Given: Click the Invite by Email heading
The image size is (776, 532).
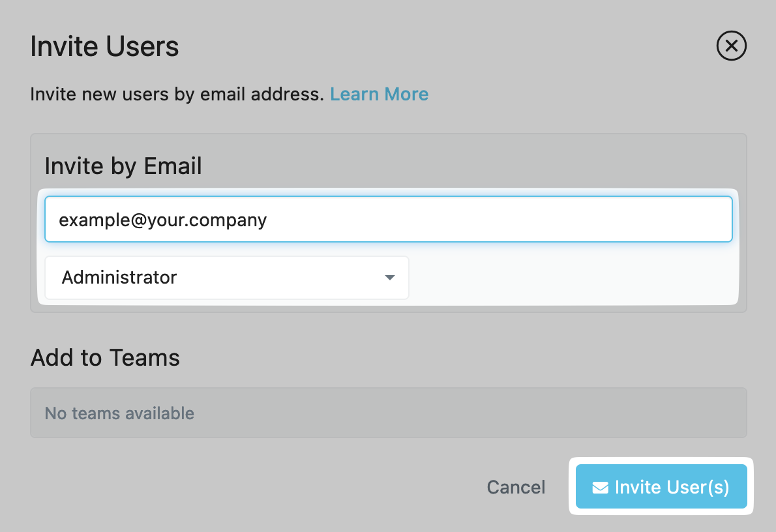Looking at the screenshot, I should [123, 166].
